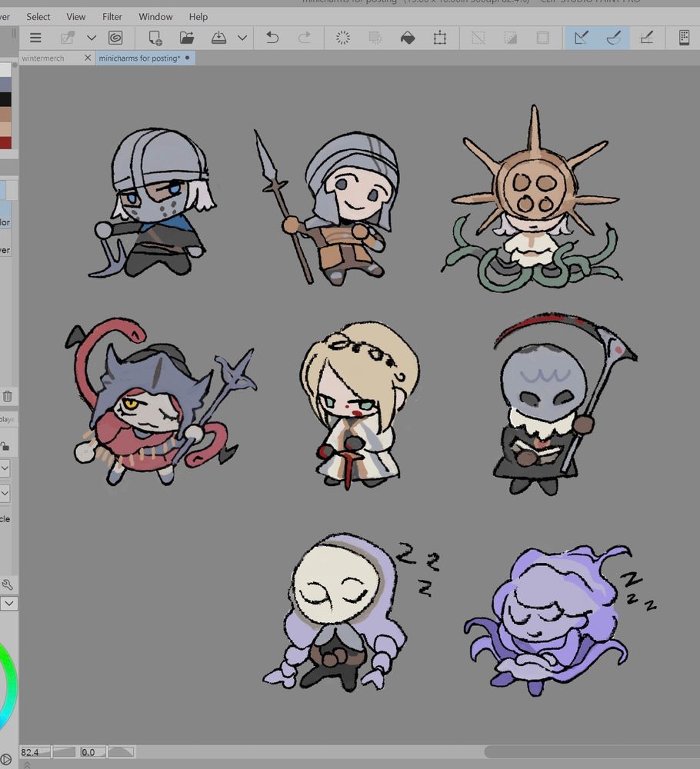Image resolution: width=700 pixels, height=769 pixels.
Task: Toggle Snap to Special Ruler
Action: click(x=614, y=38)
